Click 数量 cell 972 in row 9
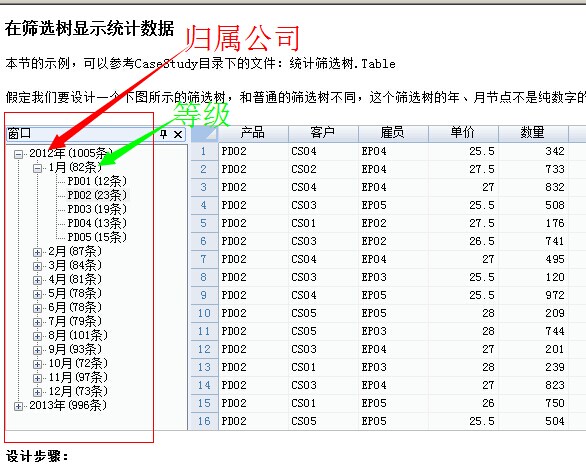The image size is (586, 468). (x=533, y=295)
